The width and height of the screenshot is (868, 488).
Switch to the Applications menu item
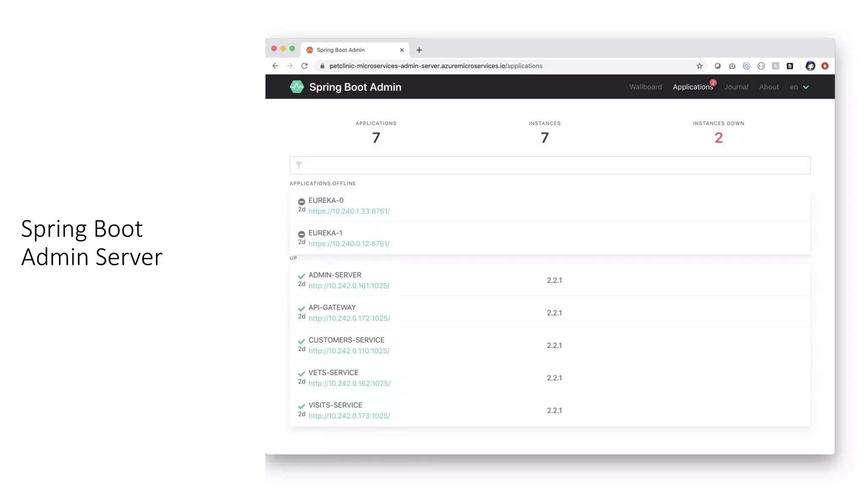tap(693, 87)
